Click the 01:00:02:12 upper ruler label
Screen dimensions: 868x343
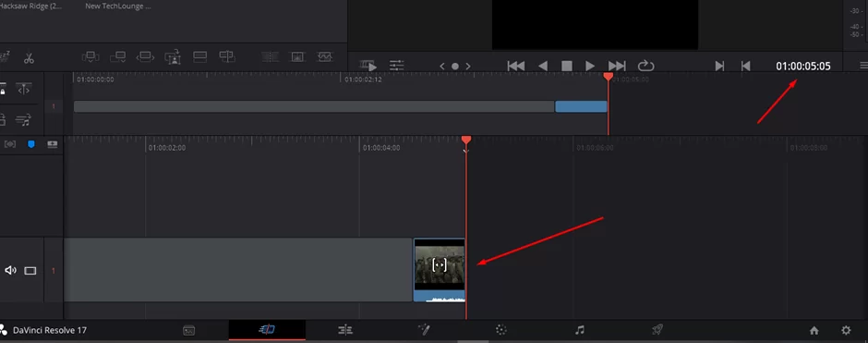(x=363, y=80)
